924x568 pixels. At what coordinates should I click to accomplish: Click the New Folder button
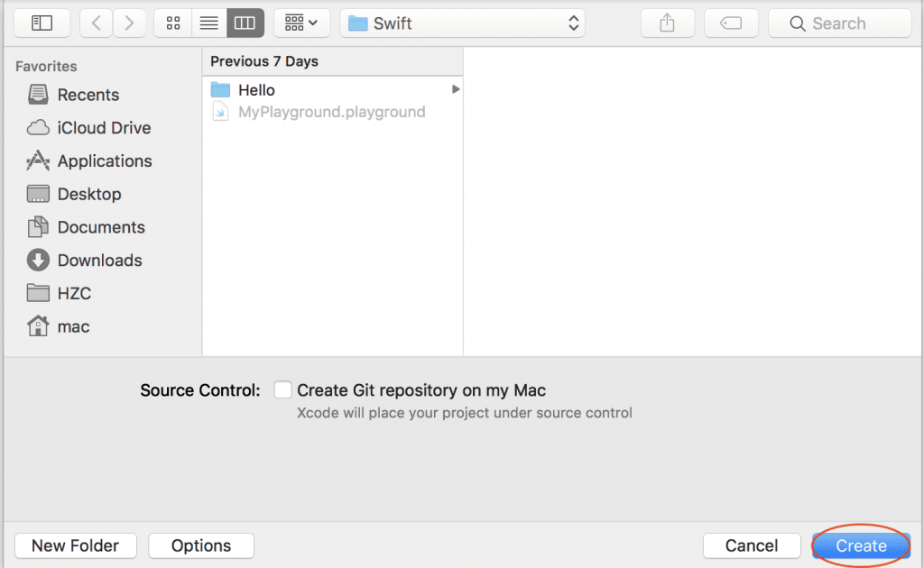pyautogui.click(x=75, y=545)
